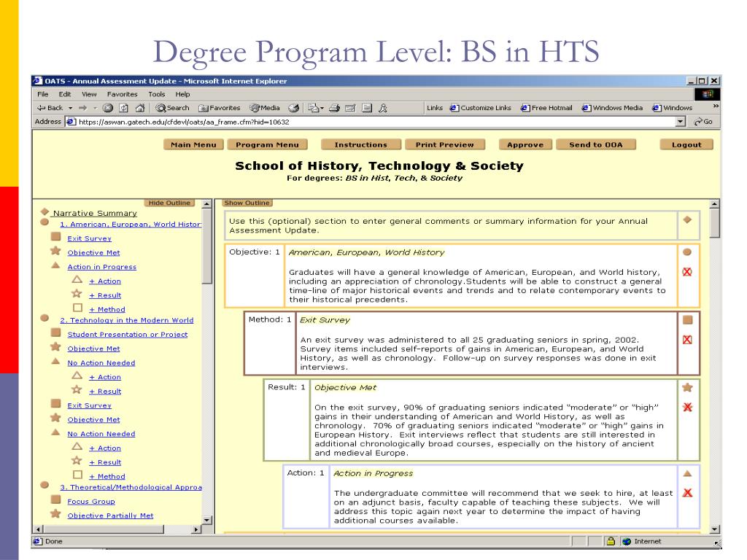Viewport: 747px width, 560px height.
Task: Click the circle icon beside 2. Technology in the Modern World
Action: point(44,318)
